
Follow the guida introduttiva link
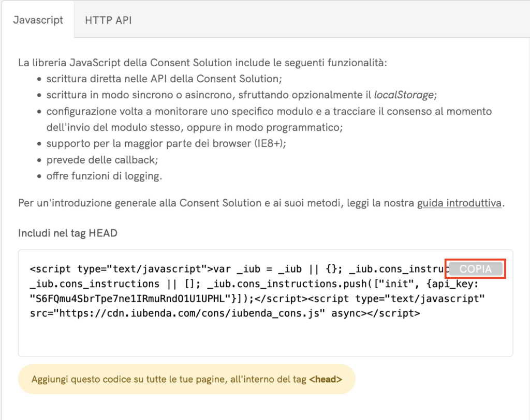coord(459,203)
